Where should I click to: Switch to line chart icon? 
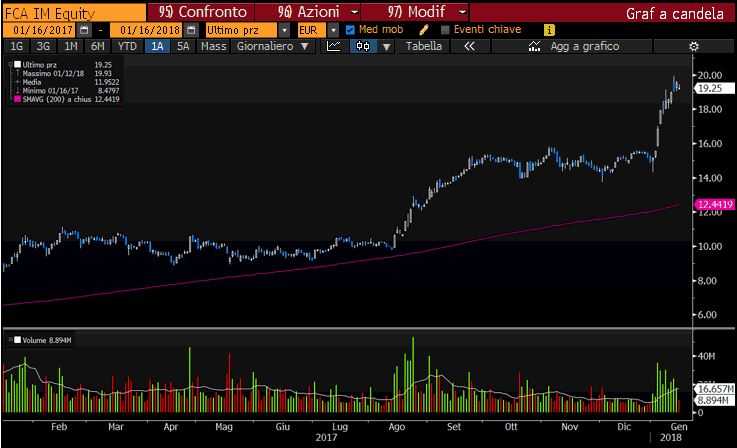334,46
